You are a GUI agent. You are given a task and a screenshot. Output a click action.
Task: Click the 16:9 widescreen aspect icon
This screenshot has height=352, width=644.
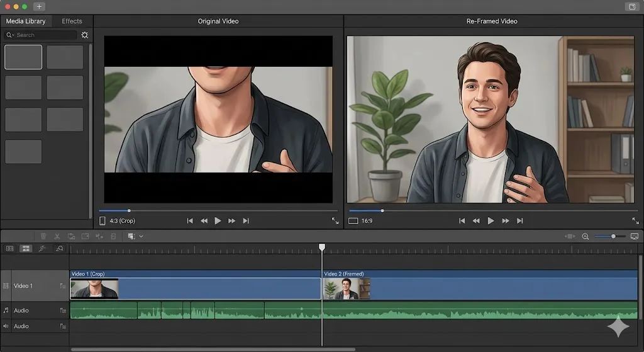tap(353, 221)
